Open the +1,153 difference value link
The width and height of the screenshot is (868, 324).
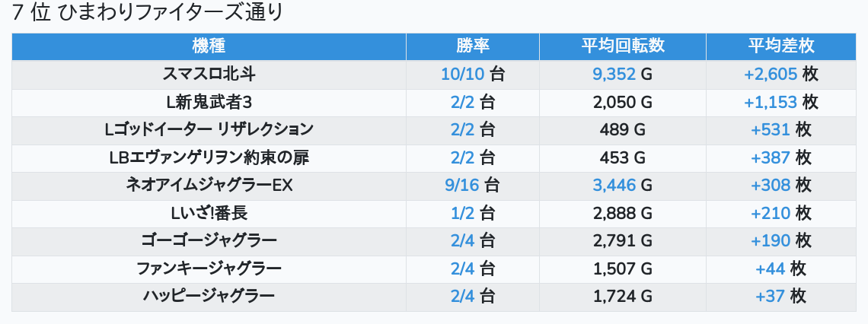(771, 102)
